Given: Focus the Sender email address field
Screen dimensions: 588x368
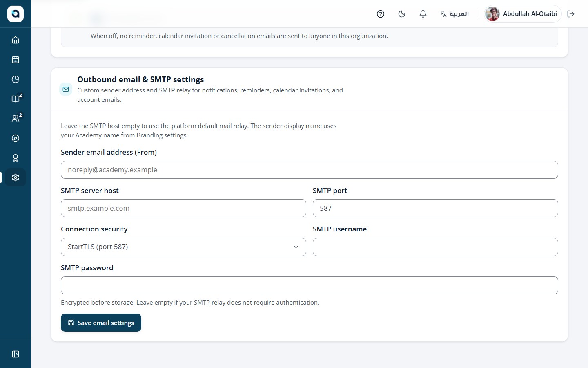Looking at the screenshot, I should coord(309,170).
